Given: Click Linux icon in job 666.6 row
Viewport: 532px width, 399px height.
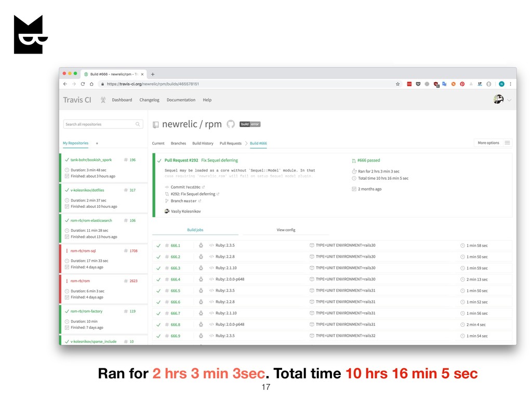Looking at the screenshot, I should point(201,302).
